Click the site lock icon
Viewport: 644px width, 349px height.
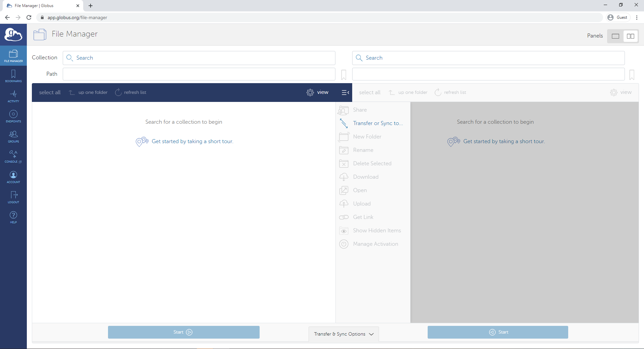coord(42,17)
